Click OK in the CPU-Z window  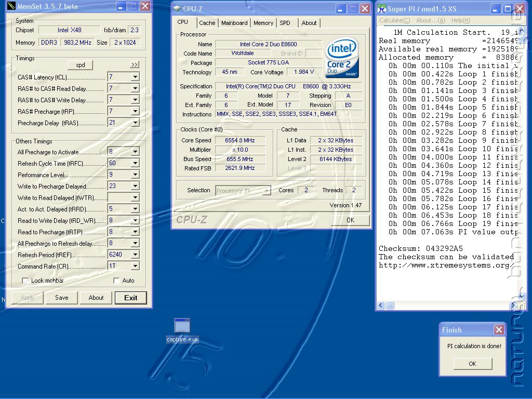click(x=350, y=220)
